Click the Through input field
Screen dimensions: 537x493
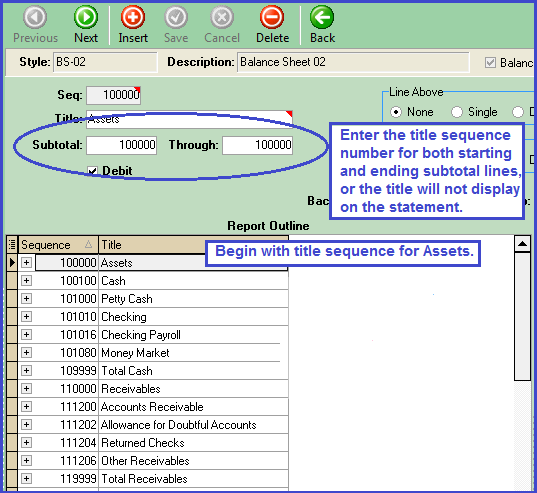click(x=258, y=145)
